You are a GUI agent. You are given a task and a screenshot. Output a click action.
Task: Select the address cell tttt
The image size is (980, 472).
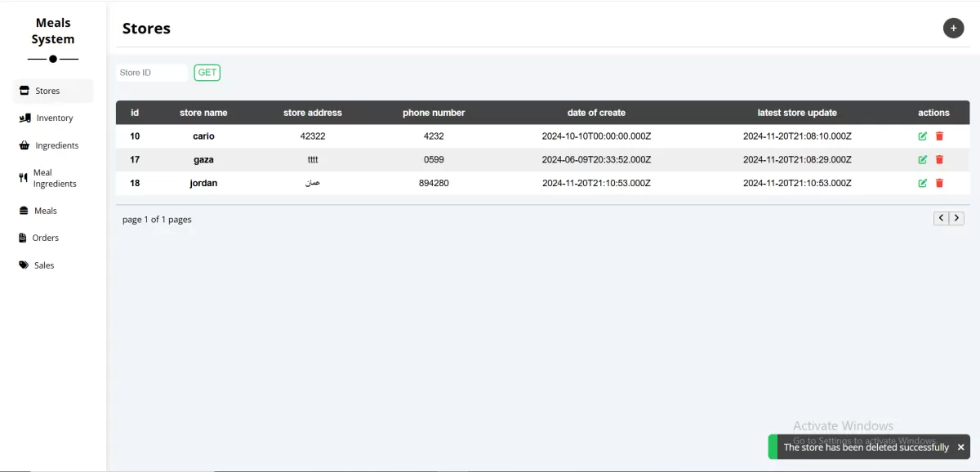tap(313, 160)
